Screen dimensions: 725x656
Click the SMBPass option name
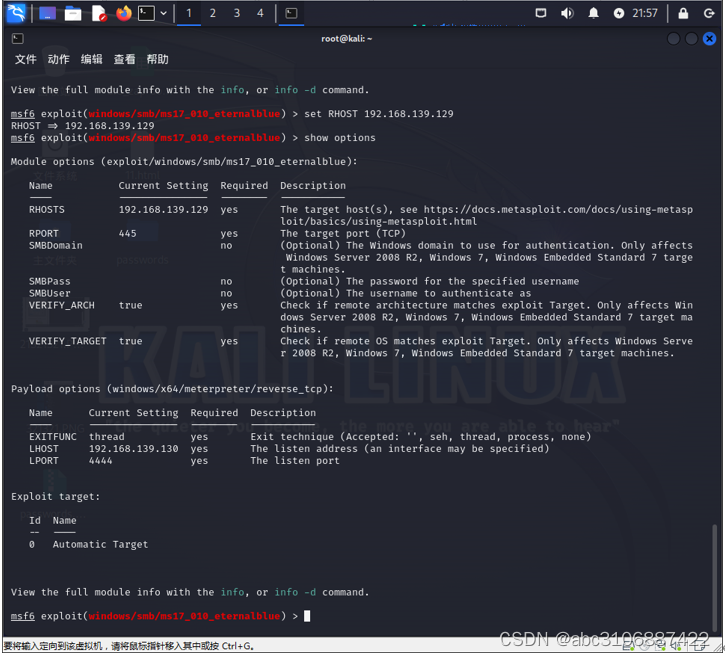pos(49,281)
